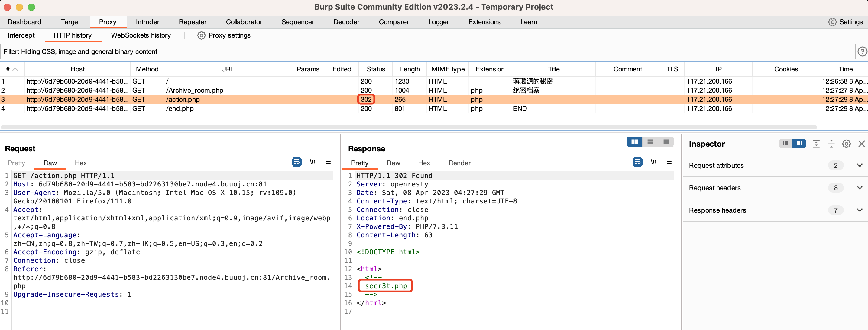Open the Response panel hamburger menu
868x330 pixels.
pos(669,162)
